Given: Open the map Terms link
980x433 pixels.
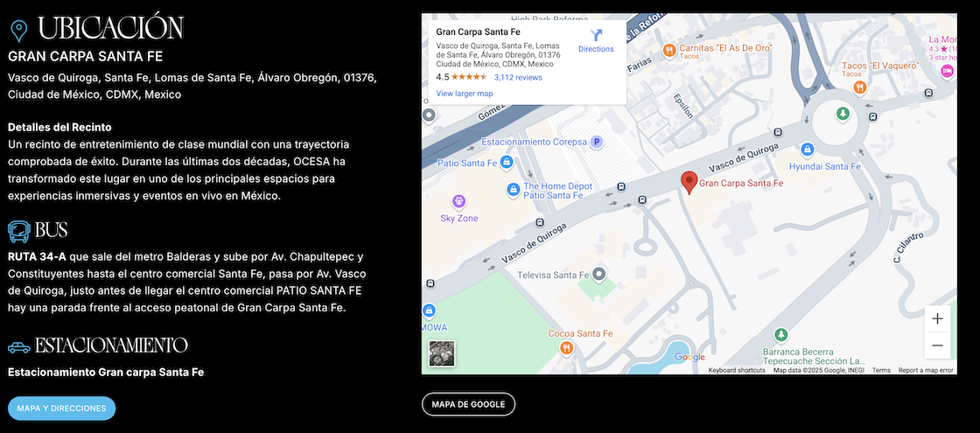Looking at the screenshot, I should (x=880, y=370).
